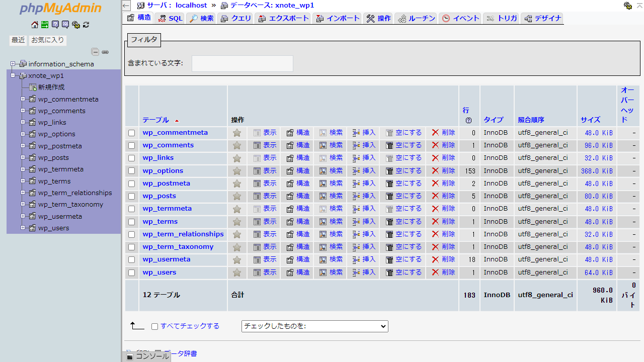
Task: Add wp_posts to favorites star
Action: [x=237, y=196]
